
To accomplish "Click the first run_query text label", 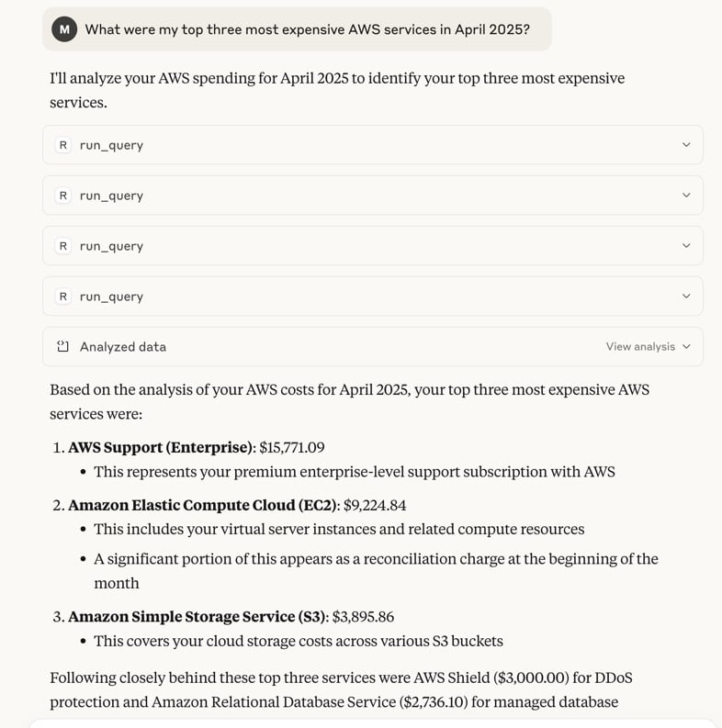I will [x=111, y=145].
